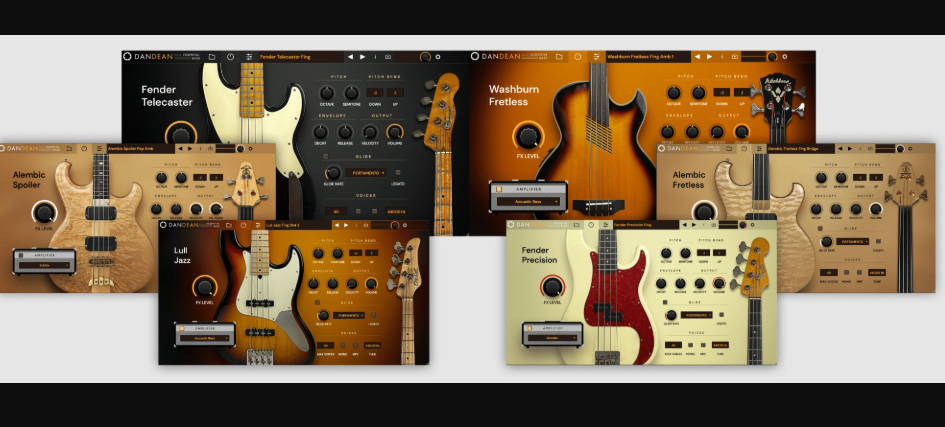The height and width of the screenshot is (427, 945).
Task: Open the folder icon in Alembic Fretless window
Action: point(729,148)
